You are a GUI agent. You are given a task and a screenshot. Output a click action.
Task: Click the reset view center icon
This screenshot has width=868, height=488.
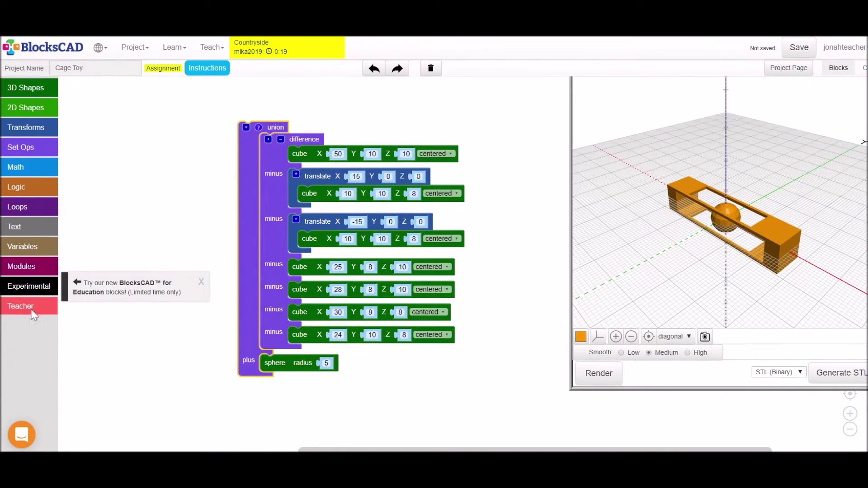(x=648, y=336)
